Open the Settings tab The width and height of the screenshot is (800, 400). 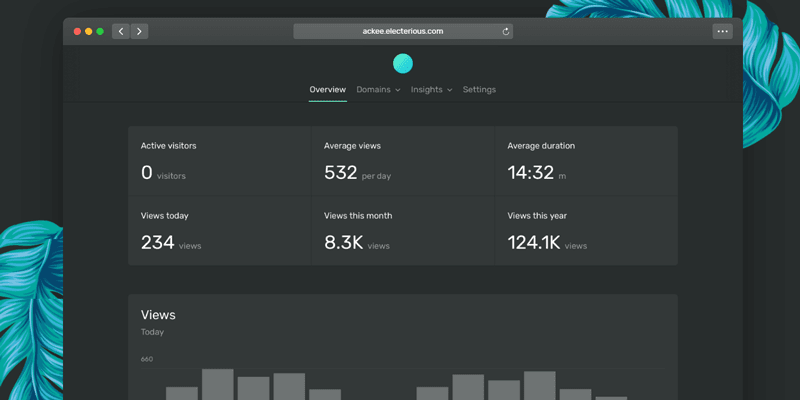pyautogui.click(x=479, y=90)
